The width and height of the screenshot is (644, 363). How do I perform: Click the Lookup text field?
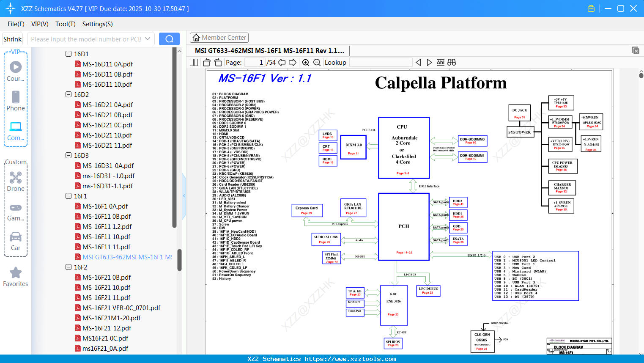coord(381,63)
